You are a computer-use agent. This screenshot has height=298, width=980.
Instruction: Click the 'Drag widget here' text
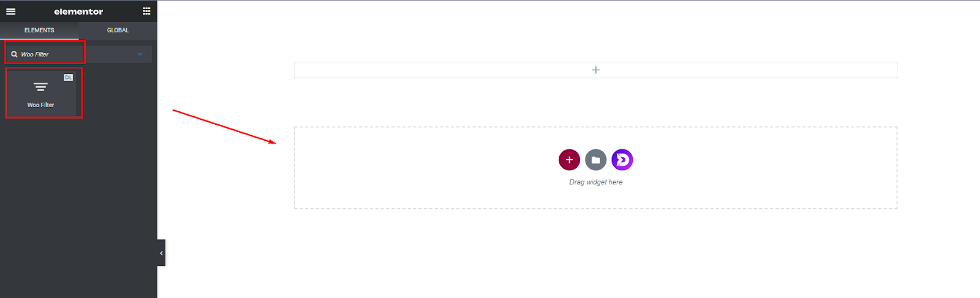(x=596, y=182)
